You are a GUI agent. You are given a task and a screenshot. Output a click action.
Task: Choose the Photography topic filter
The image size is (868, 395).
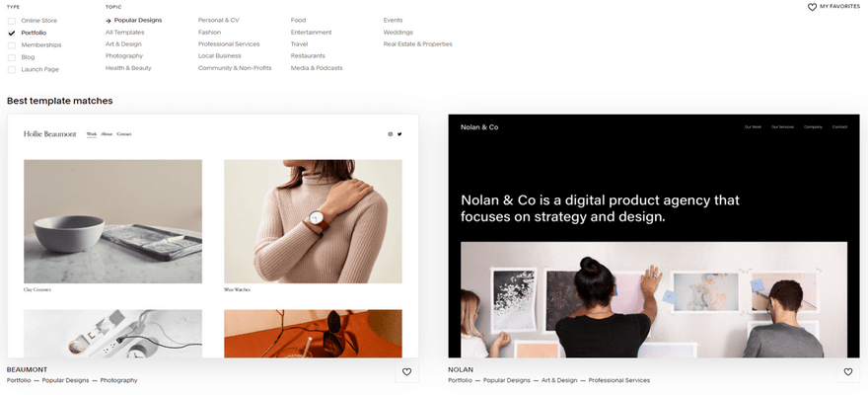[x=124, y=55]
